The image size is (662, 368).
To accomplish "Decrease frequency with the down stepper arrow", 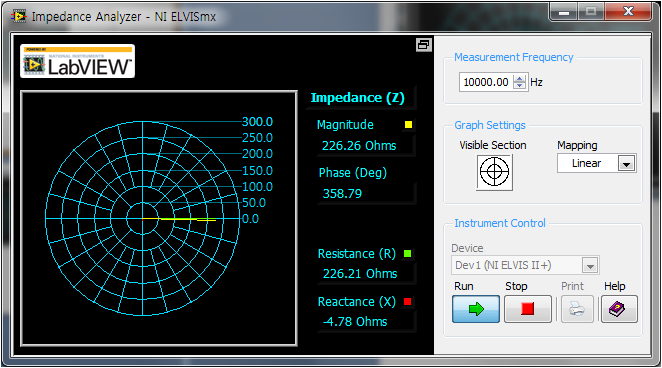I will pyautogui.click(x=519, y=86).
